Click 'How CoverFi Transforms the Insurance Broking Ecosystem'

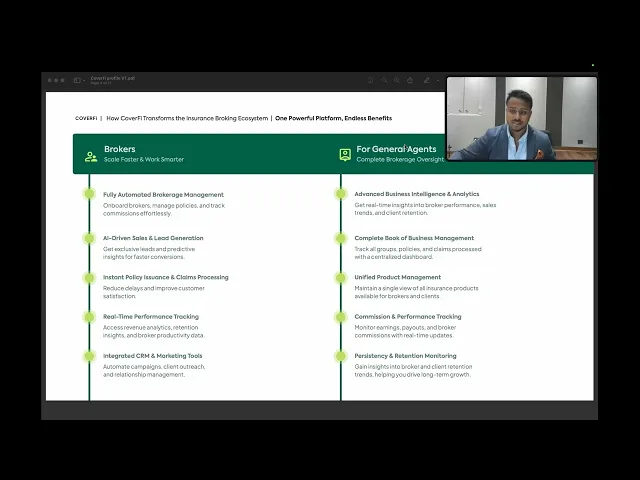click(187, 118)
